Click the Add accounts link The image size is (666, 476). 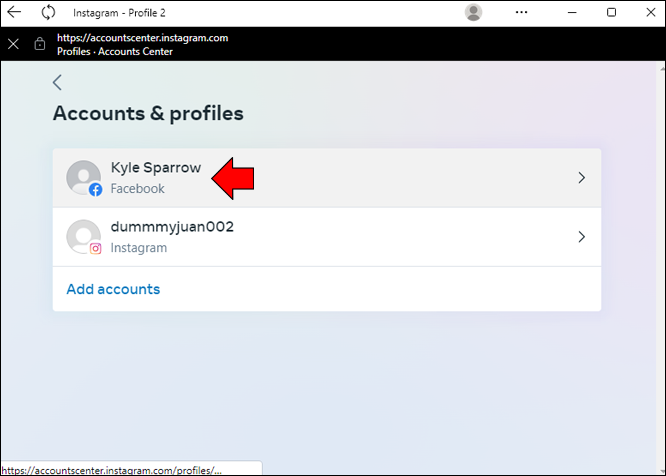point(113,289)
